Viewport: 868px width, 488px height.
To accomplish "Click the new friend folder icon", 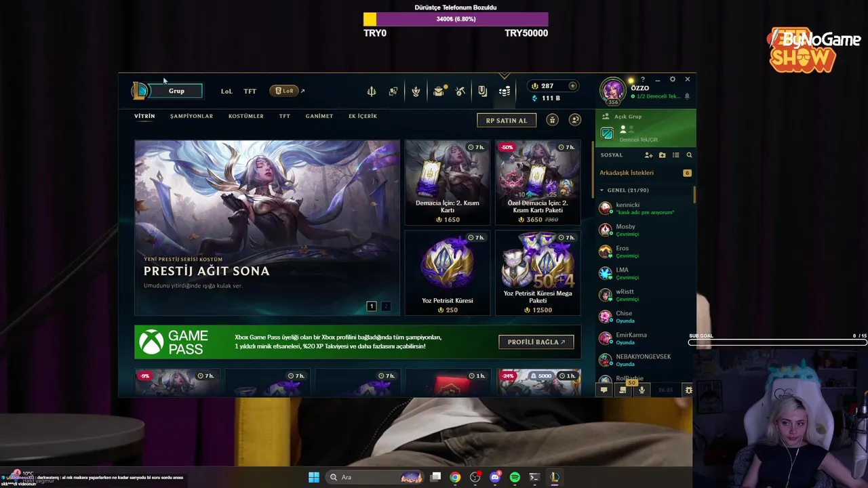I will coord(663,155).
